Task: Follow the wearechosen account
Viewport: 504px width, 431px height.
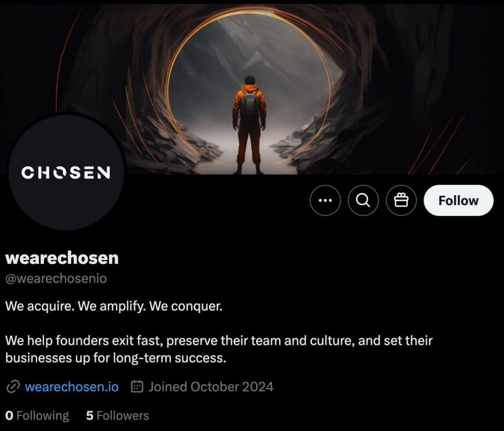Action: (459, 200)
